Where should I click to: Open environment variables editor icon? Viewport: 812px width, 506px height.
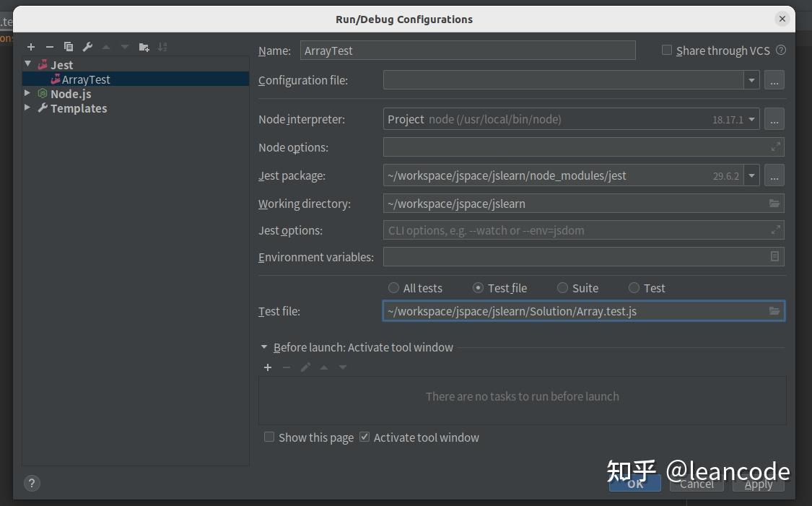(x=774, y=256)
